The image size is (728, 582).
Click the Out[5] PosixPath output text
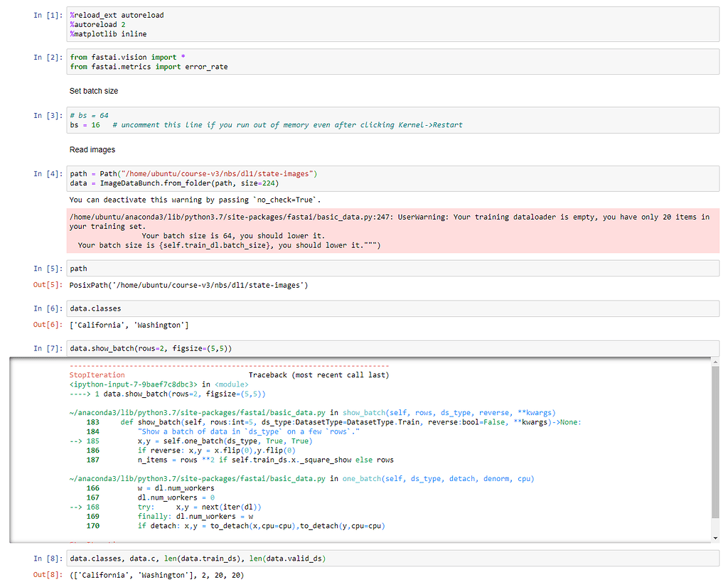click(x=188, y=286)
